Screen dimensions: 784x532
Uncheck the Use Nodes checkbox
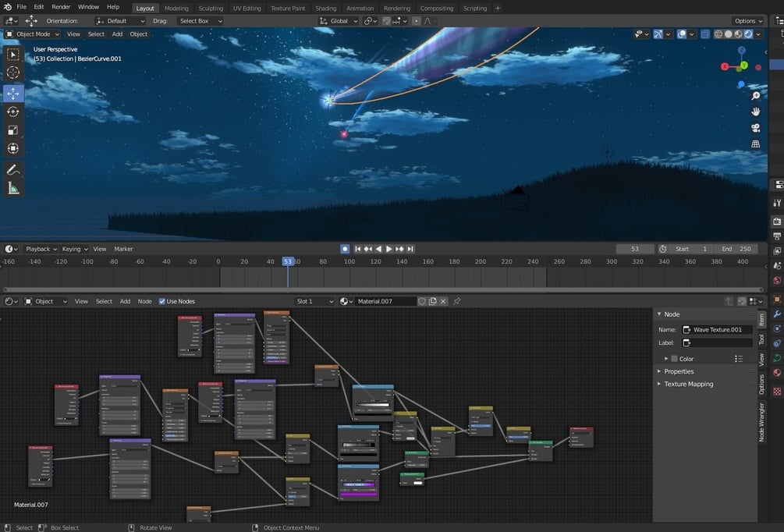[162, 301]
